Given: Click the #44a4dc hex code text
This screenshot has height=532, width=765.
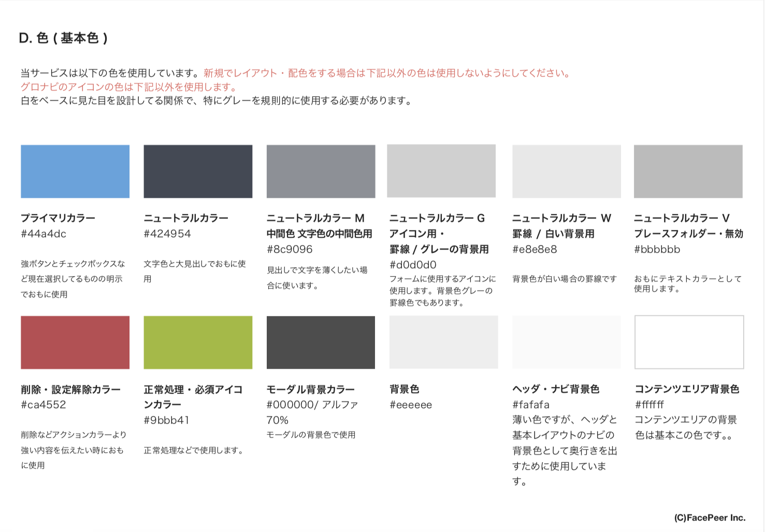Looking at the screenshot, I should [44, 234].
